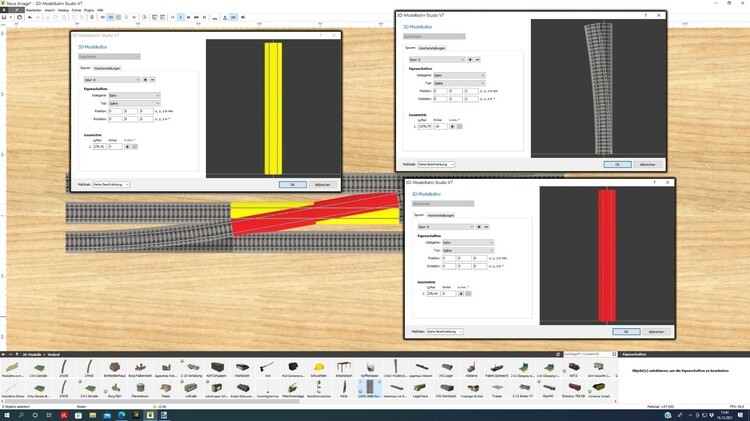
Task: Select the Planetarium model thumbnail
Action: [x=140, y=389]
